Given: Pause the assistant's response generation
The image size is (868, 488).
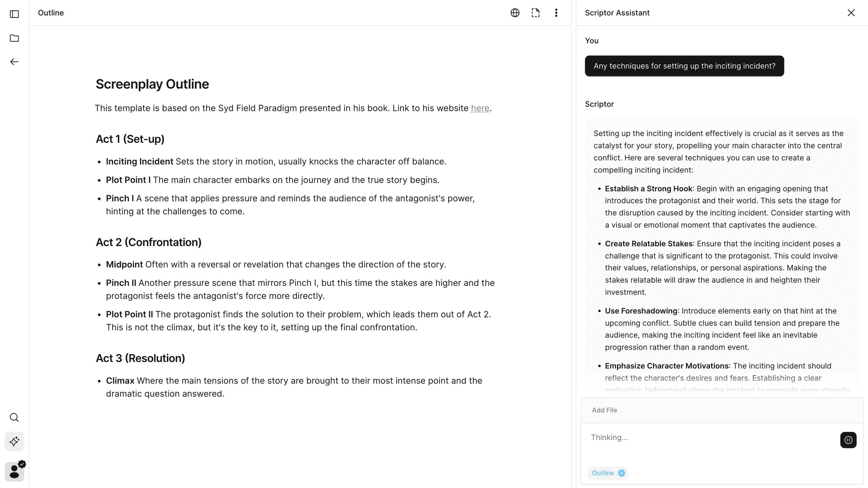Looking at the screenshot, I should (x=848, y=440).
